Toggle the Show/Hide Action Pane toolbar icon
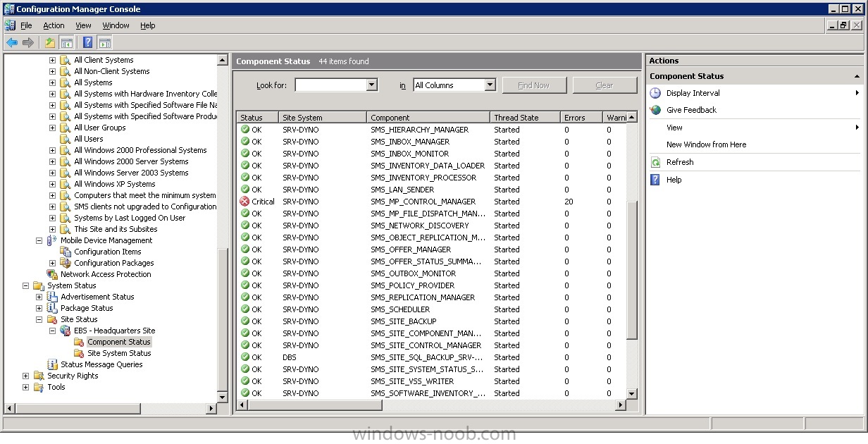 tap(104, 43)
